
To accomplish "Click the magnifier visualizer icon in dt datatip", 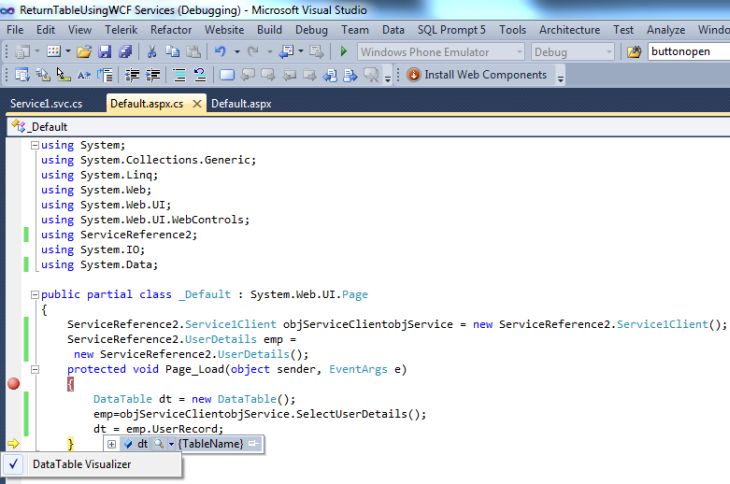I will [x=159, y=444].
